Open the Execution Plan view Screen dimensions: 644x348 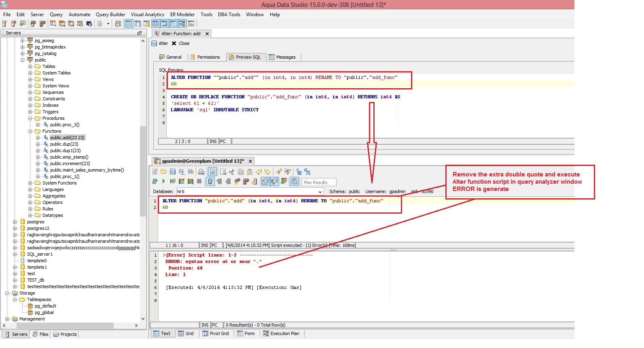tap(281, 333)
